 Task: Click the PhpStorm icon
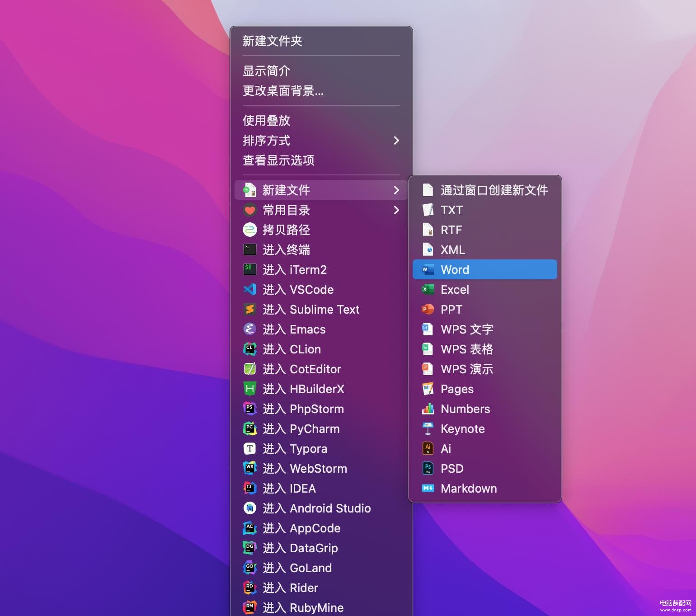point(250,409)
